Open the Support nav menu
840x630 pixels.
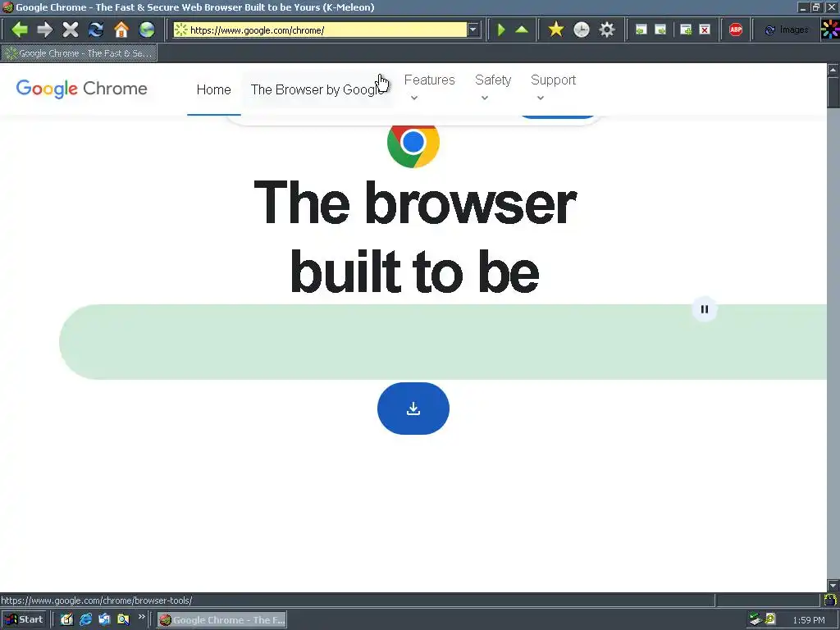(x=554, y=80)
